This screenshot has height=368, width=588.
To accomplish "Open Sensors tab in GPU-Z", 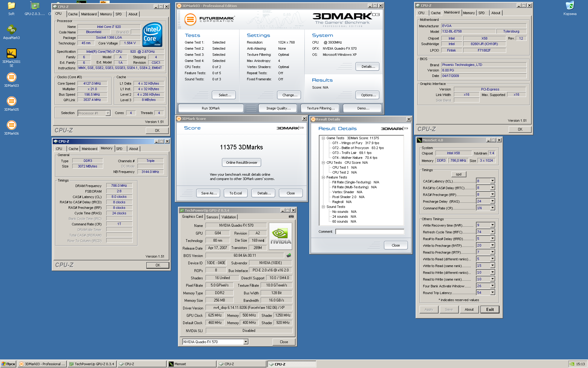I will 212,217.
